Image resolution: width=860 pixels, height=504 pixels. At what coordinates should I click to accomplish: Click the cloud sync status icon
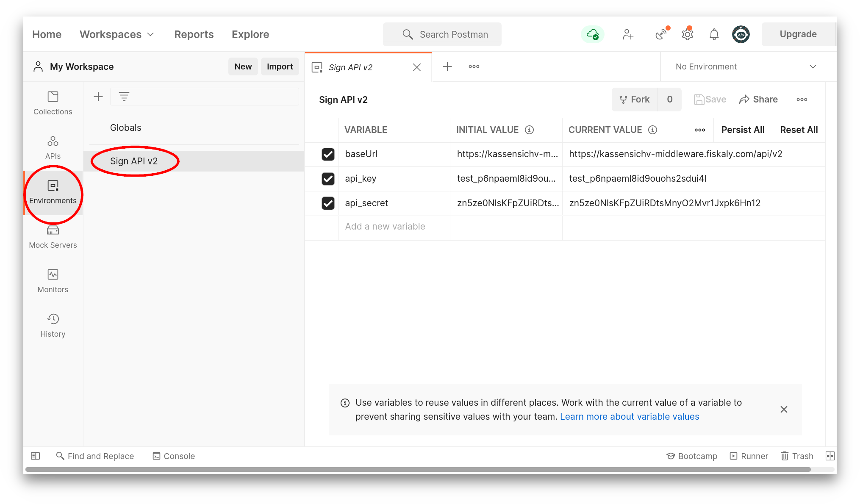[592, 34]
